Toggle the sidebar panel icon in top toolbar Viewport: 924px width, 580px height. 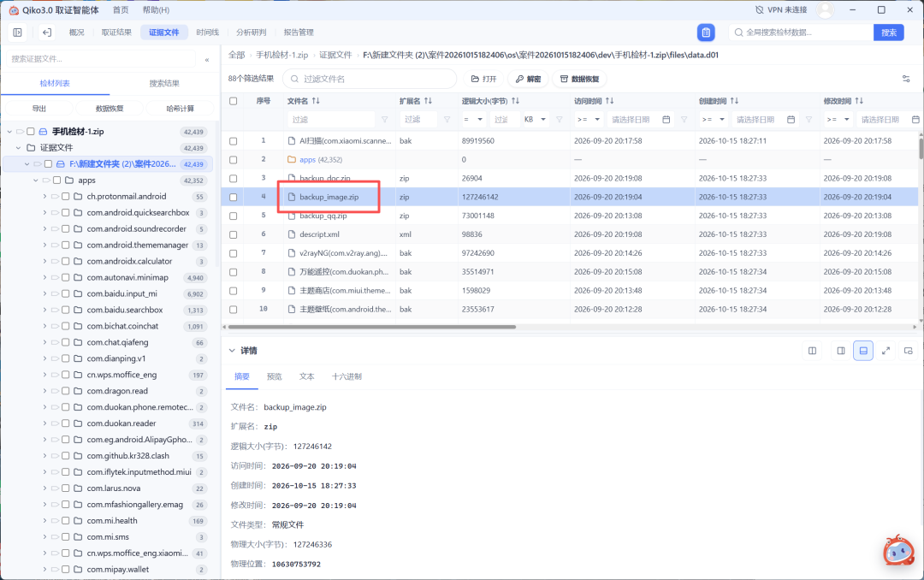coord(18,33)
